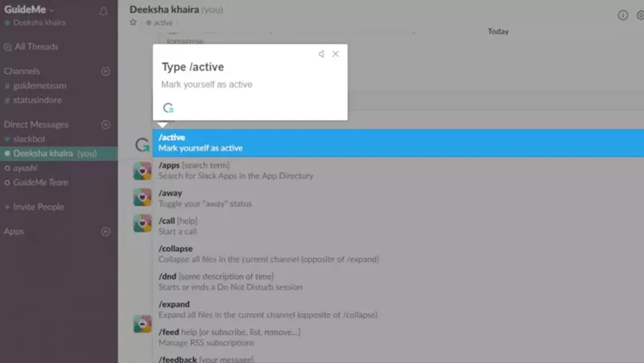Star the Deeksha khaira conversation
The height and width of the screenshot is (363, 644).
point(134,23)
